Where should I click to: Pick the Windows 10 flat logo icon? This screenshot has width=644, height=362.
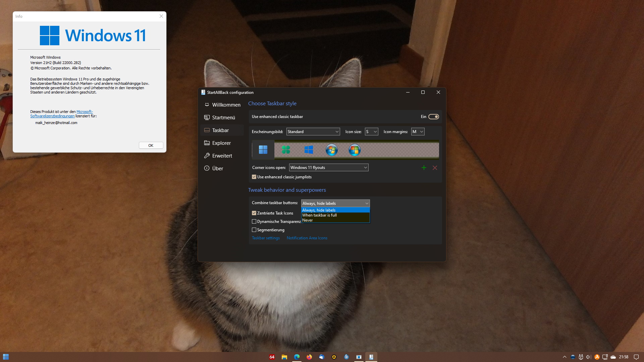[309, 150]
